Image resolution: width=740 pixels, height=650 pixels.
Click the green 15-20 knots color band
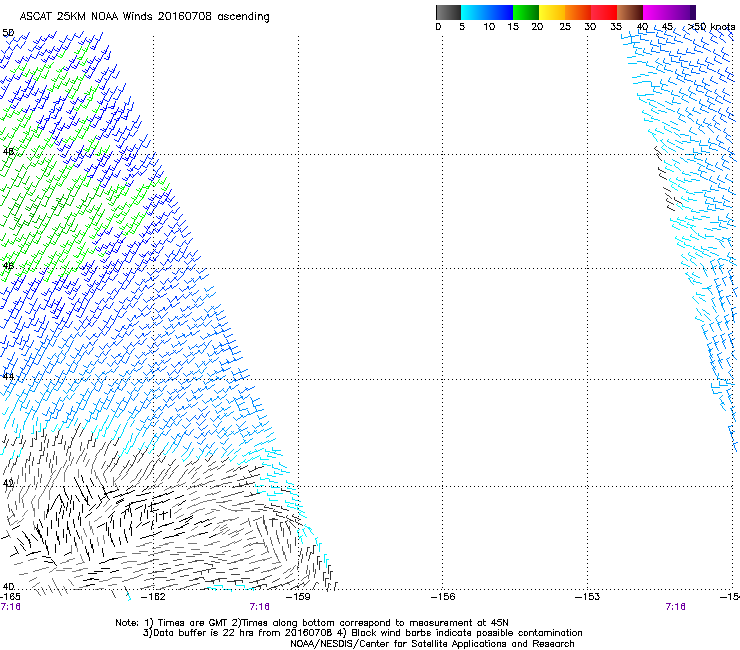coord(526,12)
